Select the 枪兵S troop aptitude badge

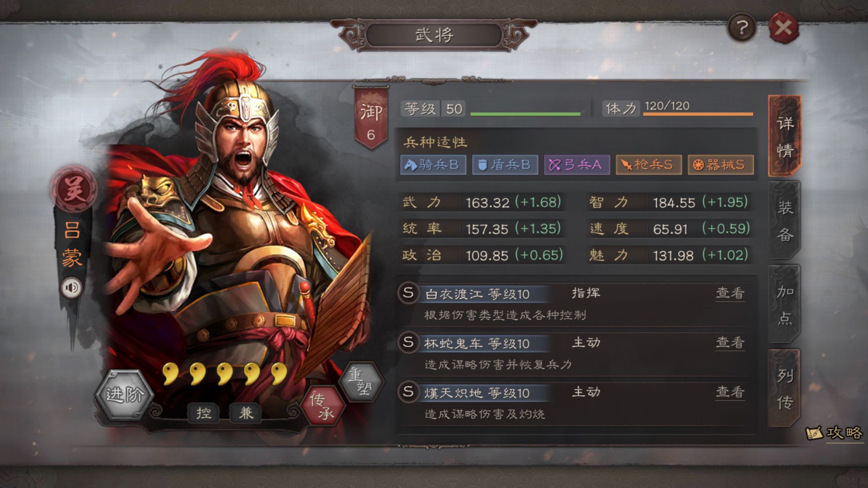click(x=648, y=165)
